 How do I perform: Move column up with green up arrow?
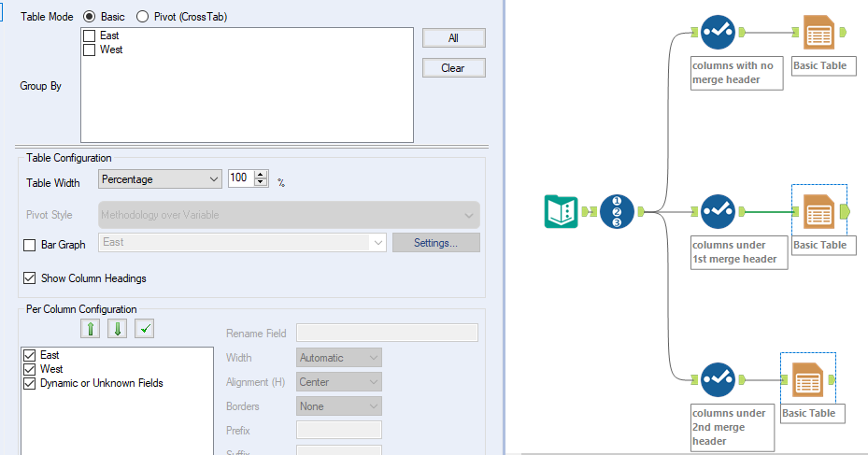pos(91,329)
